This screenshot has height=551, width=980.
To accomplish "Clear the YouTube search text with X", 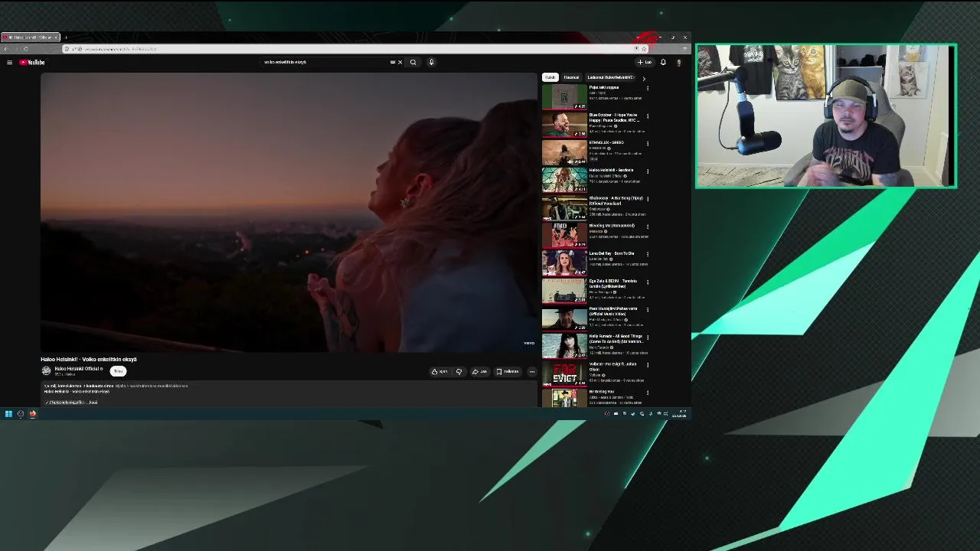I will click(x=400, y=63).
